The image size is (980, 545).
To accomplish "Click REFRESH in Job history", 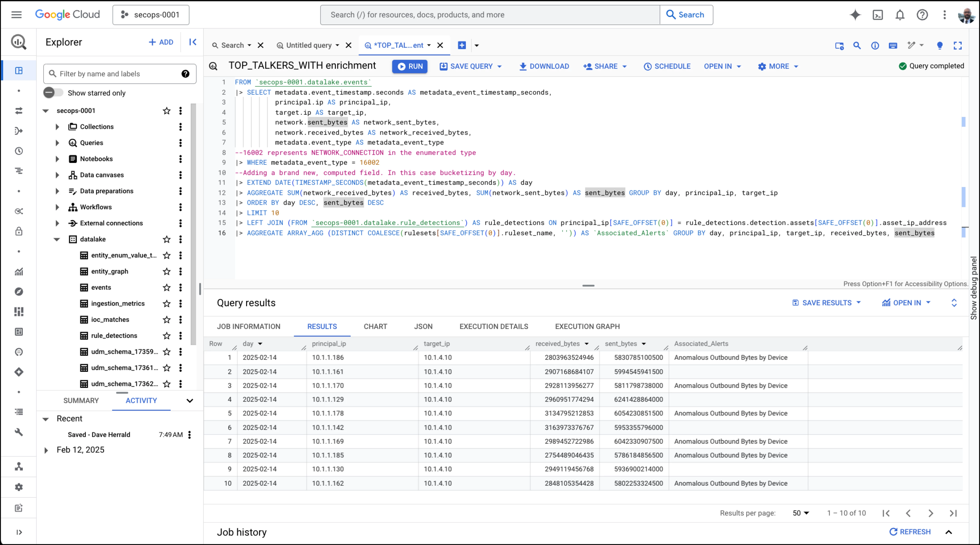I will 910,532.
